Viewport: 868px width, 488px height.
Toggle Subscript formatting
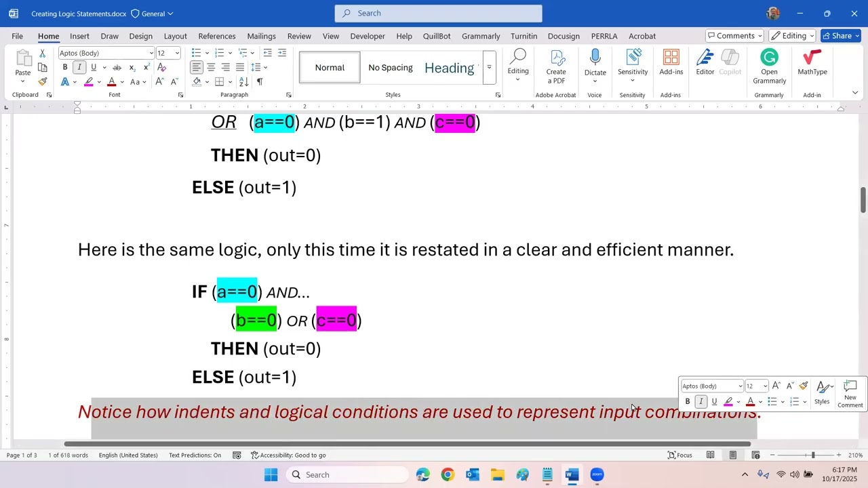pos(132,67)
